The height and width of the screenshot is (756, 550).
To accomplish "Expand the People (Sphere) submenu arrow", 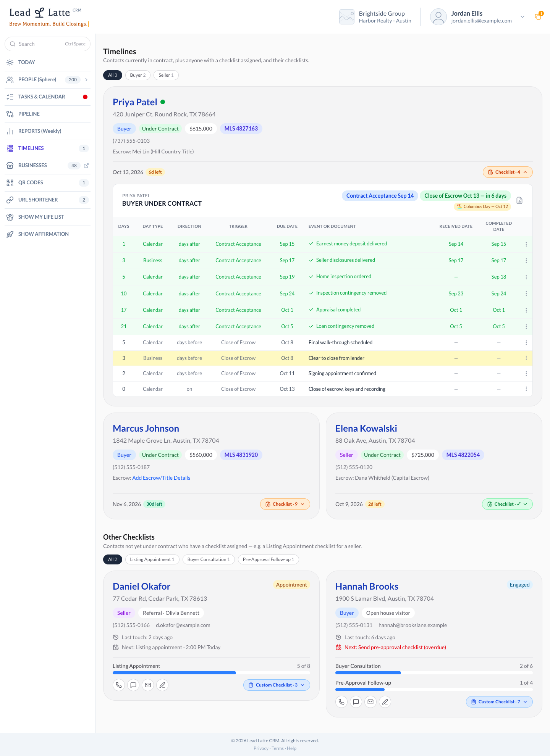I will click(x=86, y=80).
